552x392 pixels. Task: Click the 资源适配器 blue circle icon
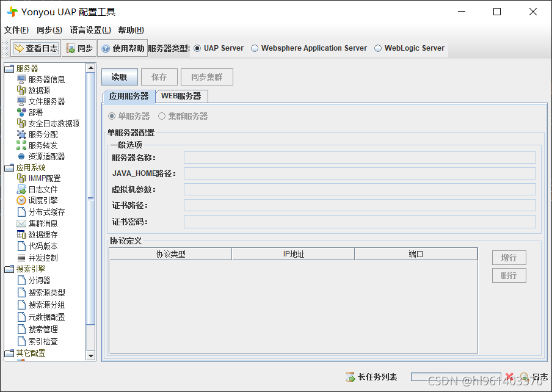click(x=21, y=156)
